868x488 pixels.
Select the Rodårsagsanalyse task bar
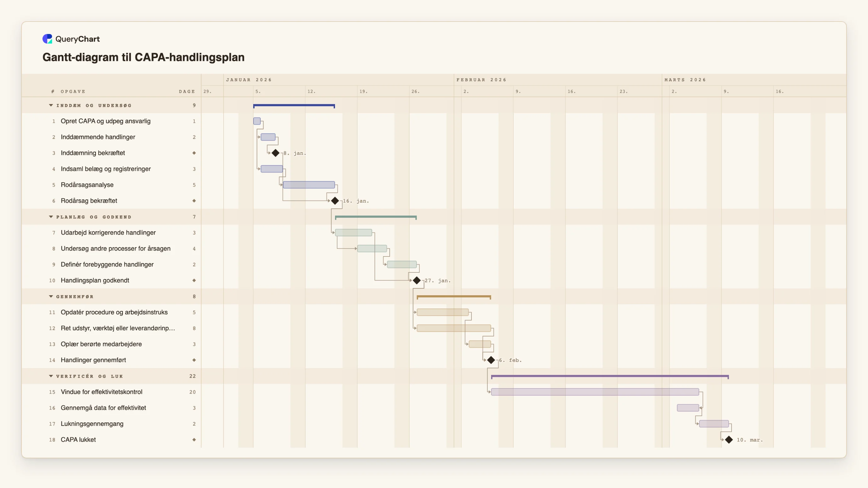pos(309,185)
